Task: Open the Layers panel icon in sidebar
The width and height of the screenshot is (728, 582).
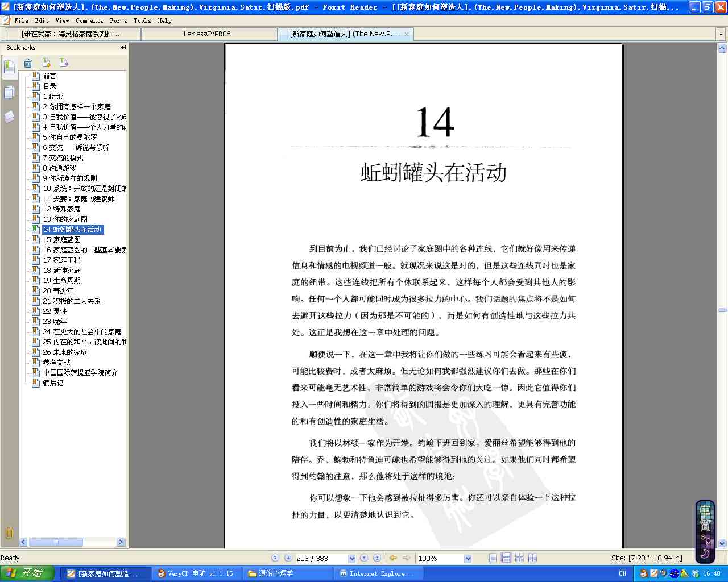Action: click(9, 117)
